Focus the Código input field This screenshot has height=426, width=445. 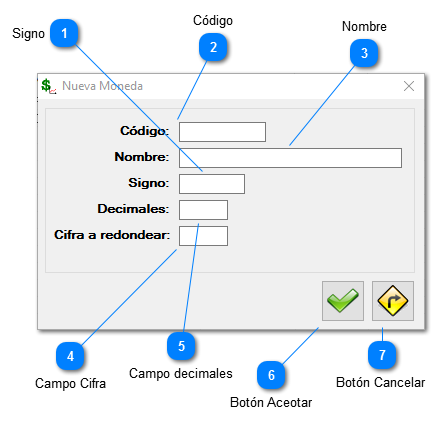[x=222, y=132]
